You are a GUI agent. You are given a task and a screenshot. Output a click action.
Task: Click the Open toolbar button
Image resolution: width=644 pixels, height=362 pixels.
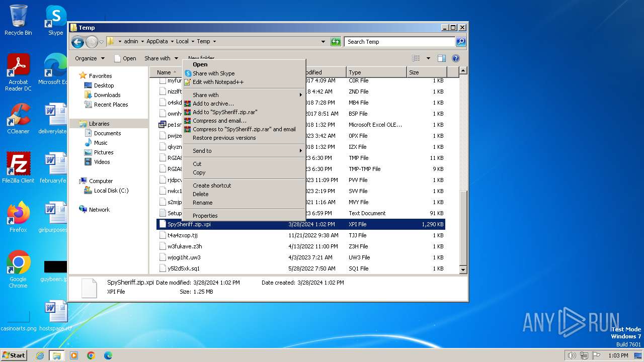[x=125, y=58]
